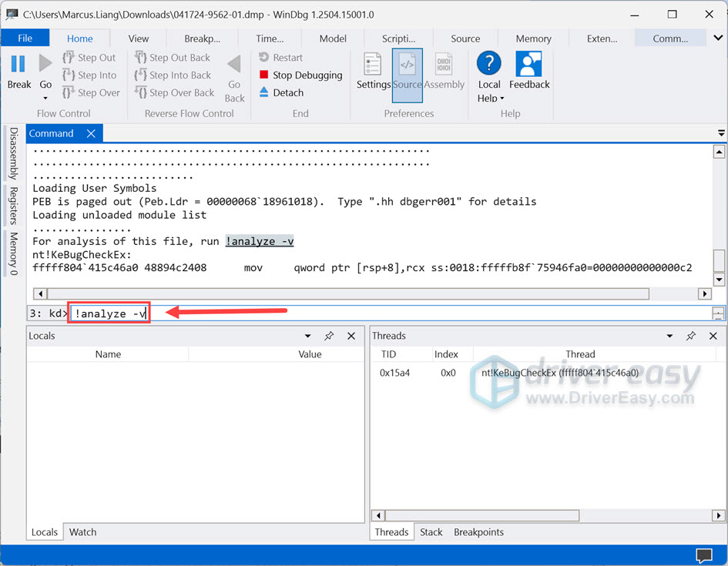The width and height of the screenshot is (728, 566).
Task: Click the Stop Debugging red square
Action: (x=263, y=75)
